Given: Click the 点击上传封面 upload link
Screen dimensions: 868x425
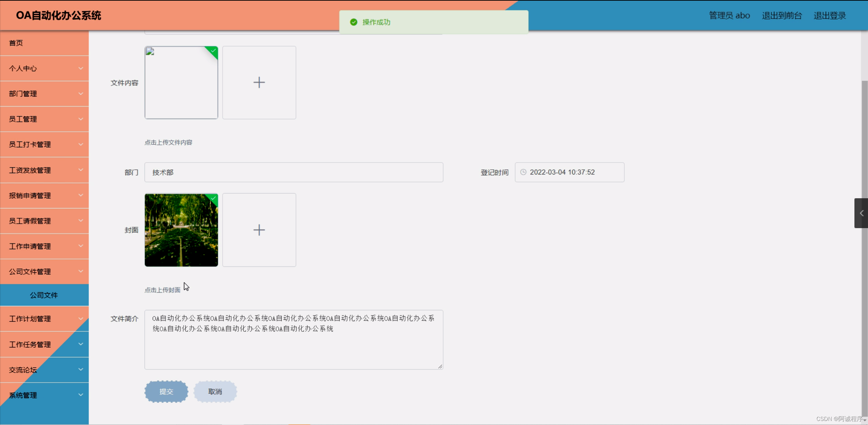Looking at the screenshot, I should [162, 290].
